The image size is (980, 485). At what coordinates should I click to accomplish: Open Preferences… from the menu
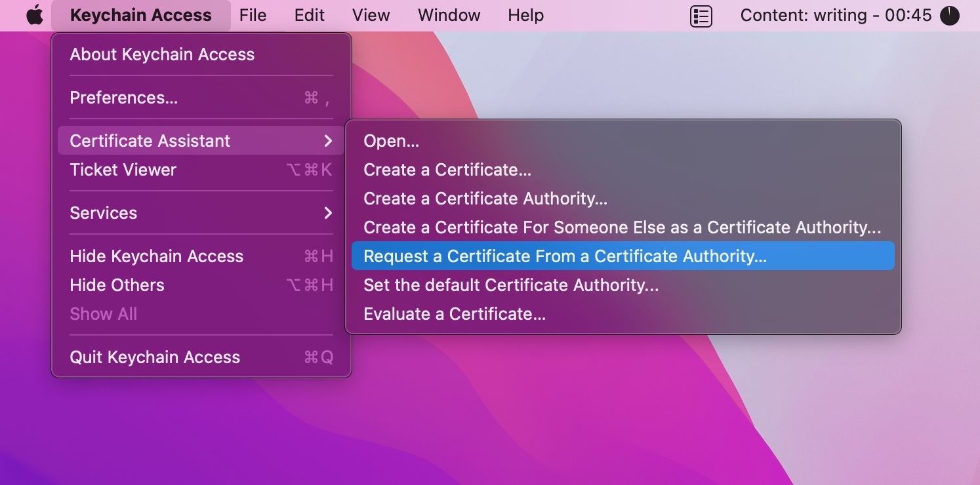tap(201, 98)
